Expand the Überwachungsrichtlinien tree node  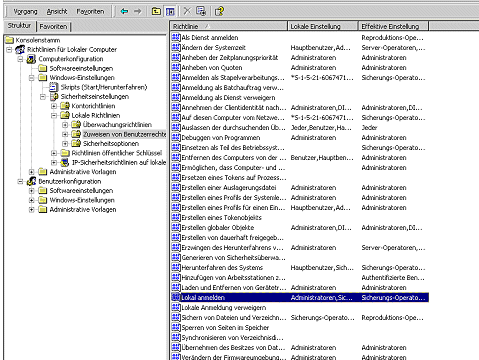click(65, 125)
